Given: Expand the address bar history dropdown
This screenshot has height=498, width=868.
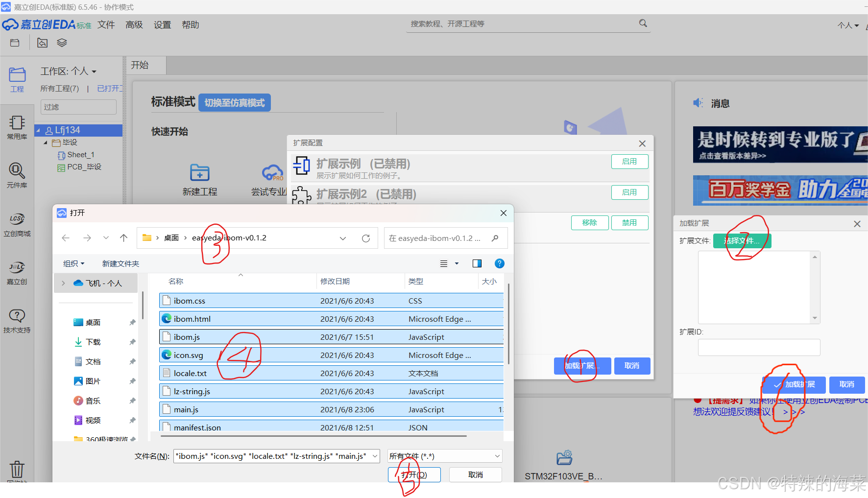Looking at the screenshot, I should (x=343, y=238).
